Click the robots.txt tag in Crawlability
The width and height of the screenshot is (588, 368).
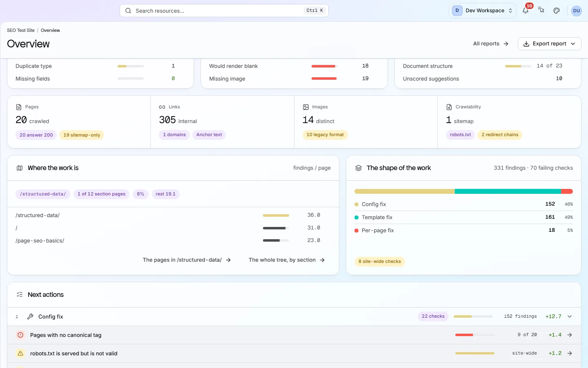pos(460,135)
